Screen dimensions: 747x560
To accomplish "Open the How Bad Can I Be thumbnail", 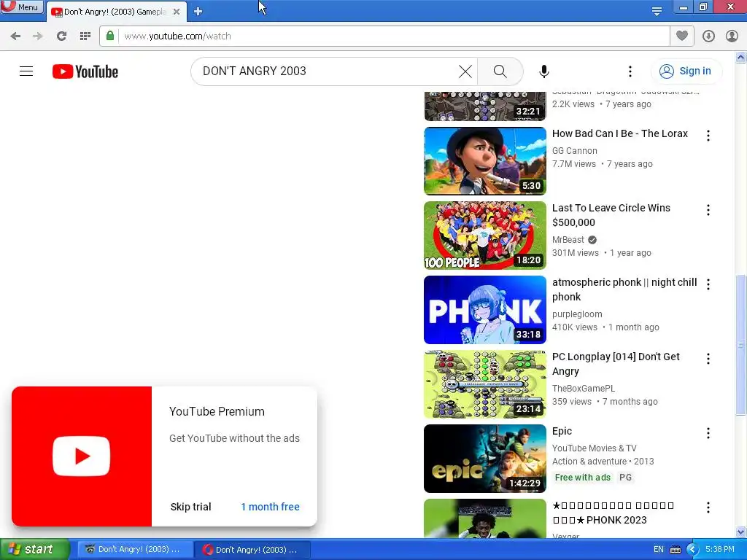I will coord(485,161).
